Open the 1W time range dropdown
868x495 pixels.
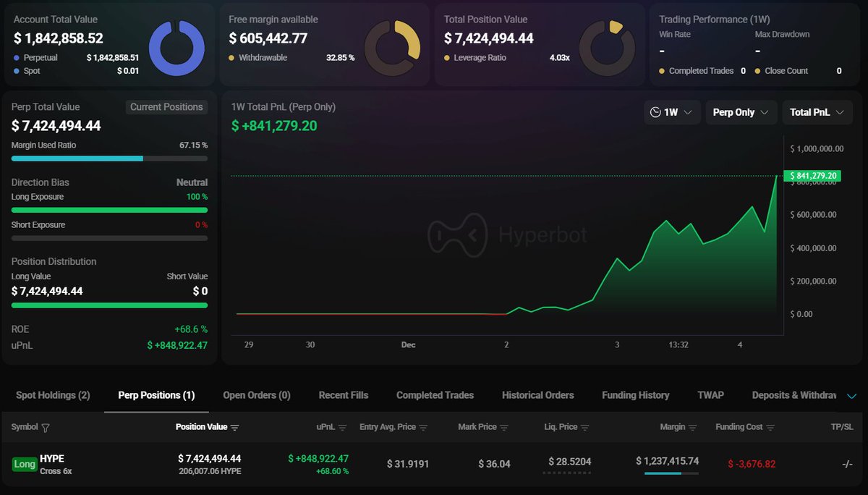(x=672, y=112)
